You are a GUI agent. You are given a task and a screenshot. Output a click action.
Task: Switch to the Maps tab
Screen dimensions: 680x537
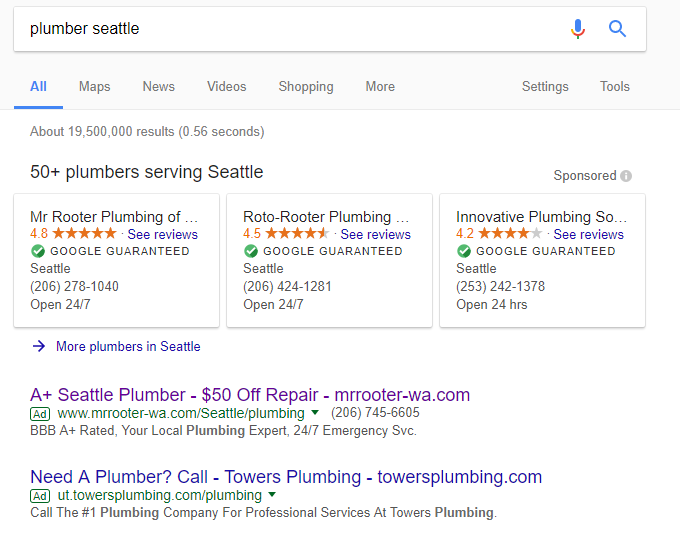[x=95, y=86]
